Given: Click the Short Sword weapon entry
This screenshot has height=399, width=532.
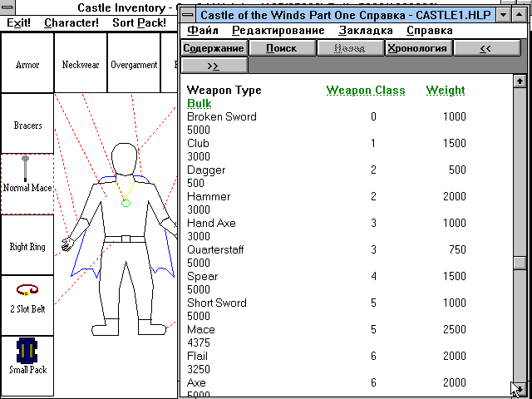Looking at the screenshot, I should (216, 303).
